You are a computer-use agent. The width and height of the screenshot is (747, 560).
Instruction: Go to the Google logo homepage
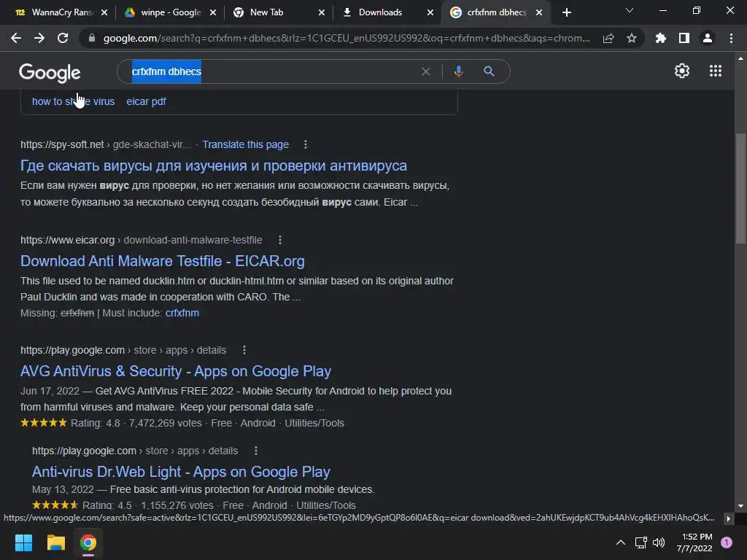50,72
